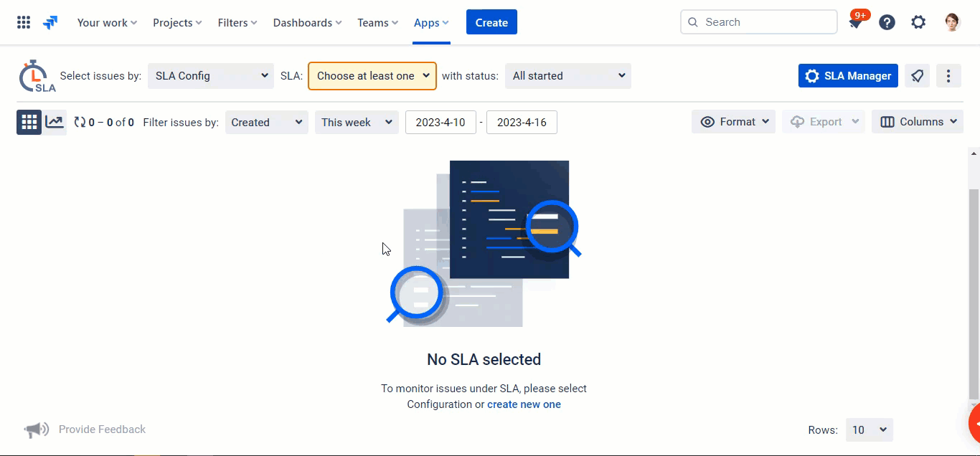Follow the 'create new one' link
This screenshot has width=980, height=456.
pos(524,404)
